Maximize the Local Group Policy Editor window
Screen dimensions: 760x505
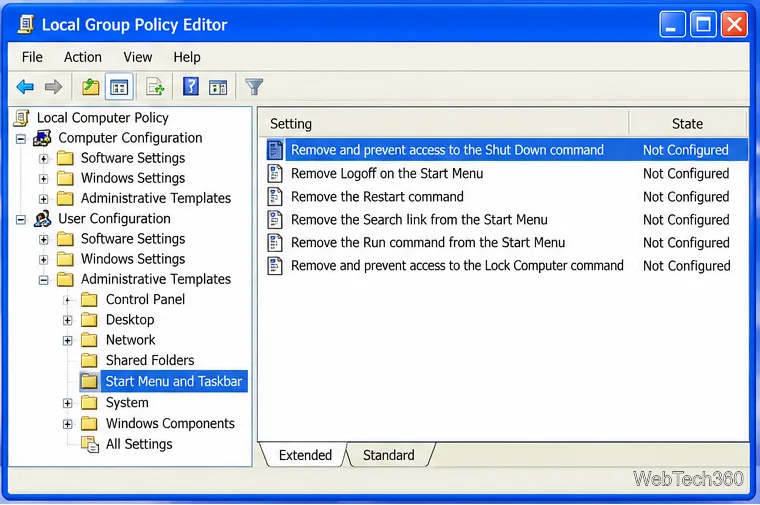[x=703, y=24]
